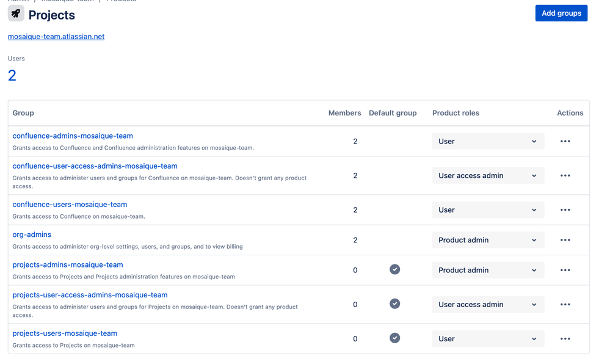Click the users count 2
The height and width of the screenshot is (364, 610).
(12, 76)
